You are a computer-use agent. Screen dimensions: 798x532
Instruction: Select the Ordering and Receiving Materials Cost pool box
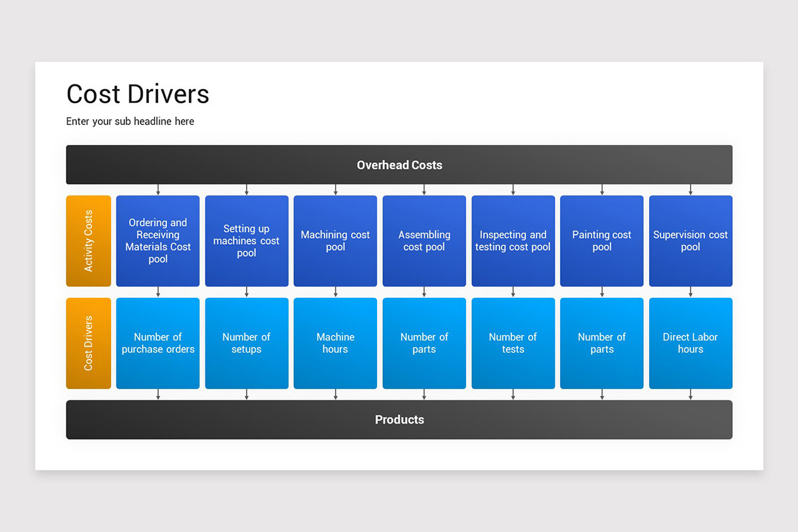pyautogui.click(x=158, y=241)
